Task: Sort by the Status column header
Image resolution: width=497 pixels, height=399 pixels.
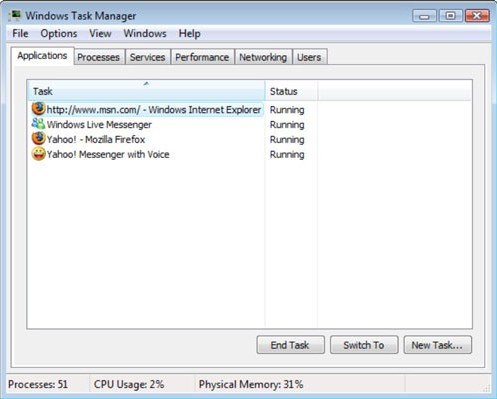Action: click(291, 90)
